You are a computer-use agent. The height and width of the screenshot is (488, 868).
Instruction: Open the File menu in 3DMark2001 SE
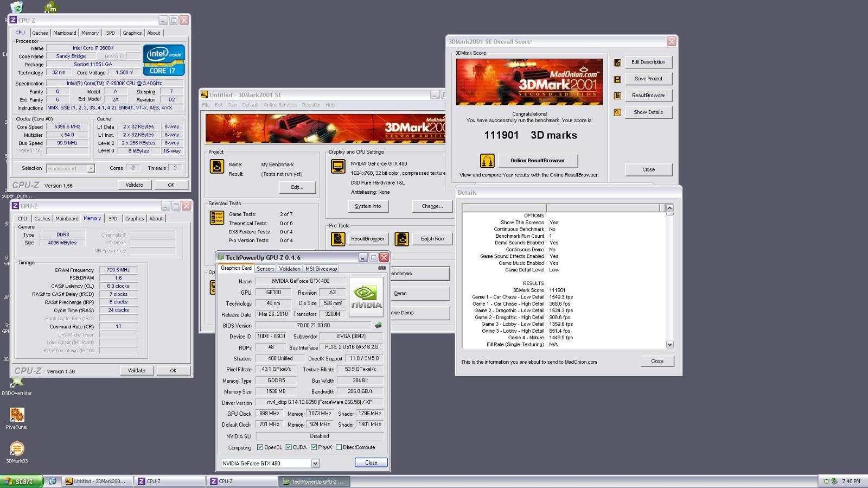tap(206, 105)
